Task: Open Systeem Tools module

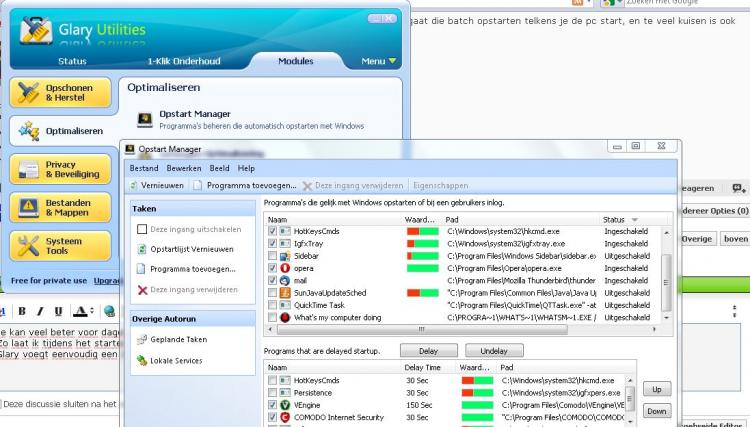Action: [x=60, y=246]
